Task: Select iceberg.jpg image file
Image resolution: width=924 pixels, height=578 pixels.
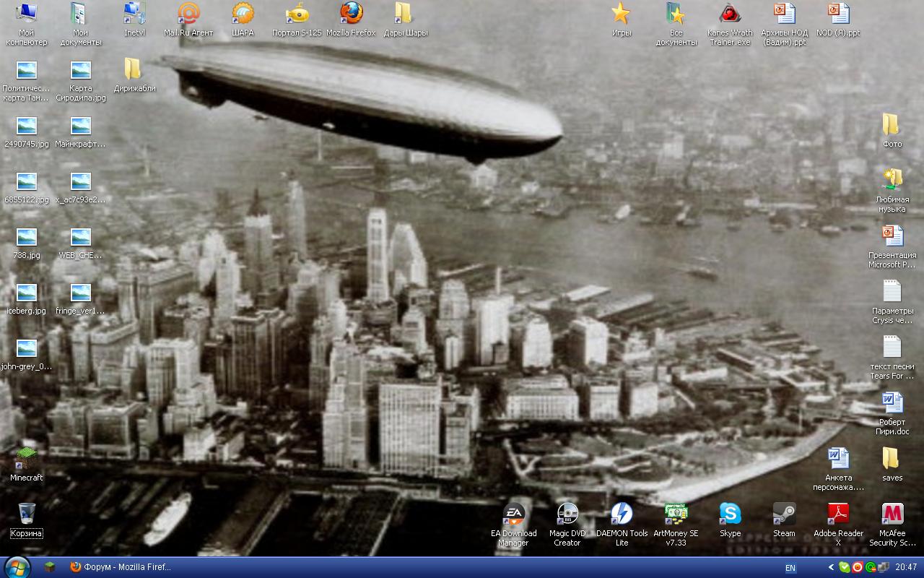Action: (x=27, y=293)
